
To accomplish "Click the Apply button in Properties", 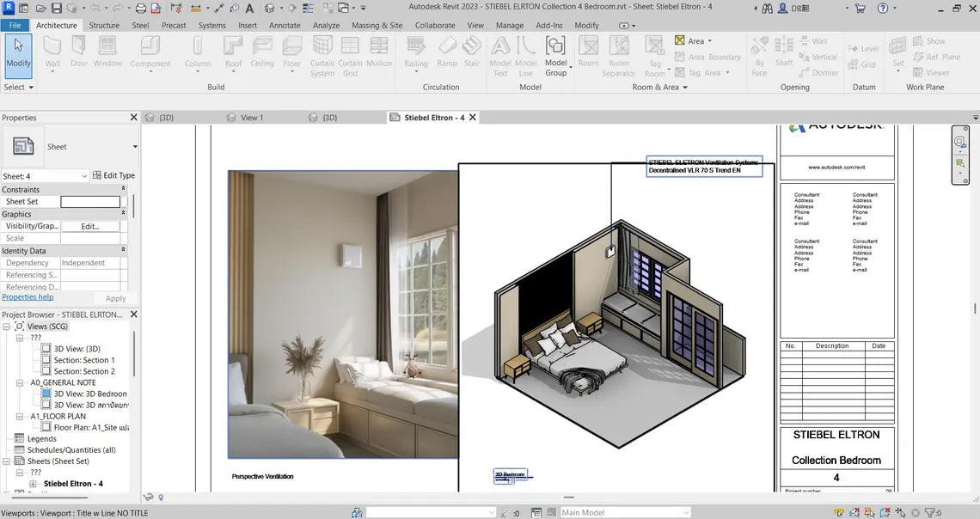I will pyautogui.click(x=116, y=298).
